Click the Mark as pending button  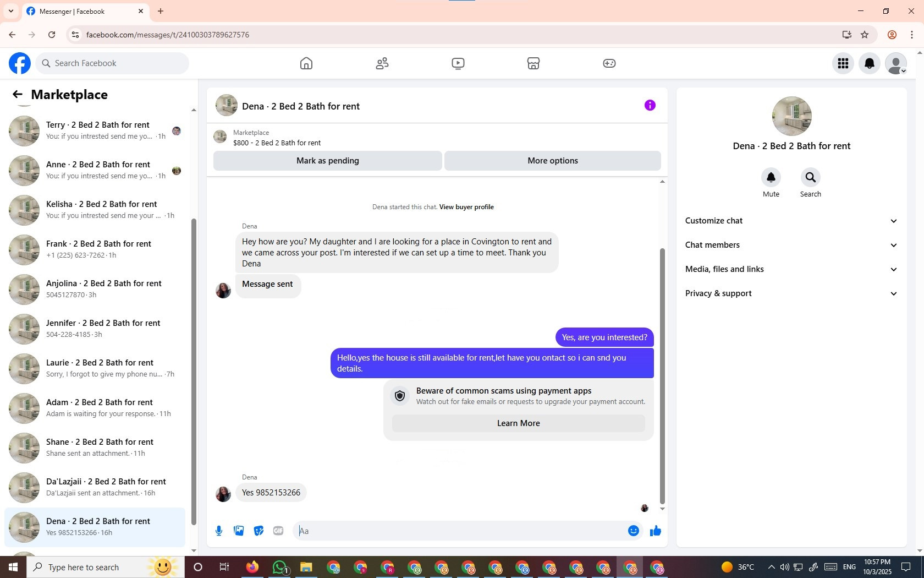tap(328, 161)
